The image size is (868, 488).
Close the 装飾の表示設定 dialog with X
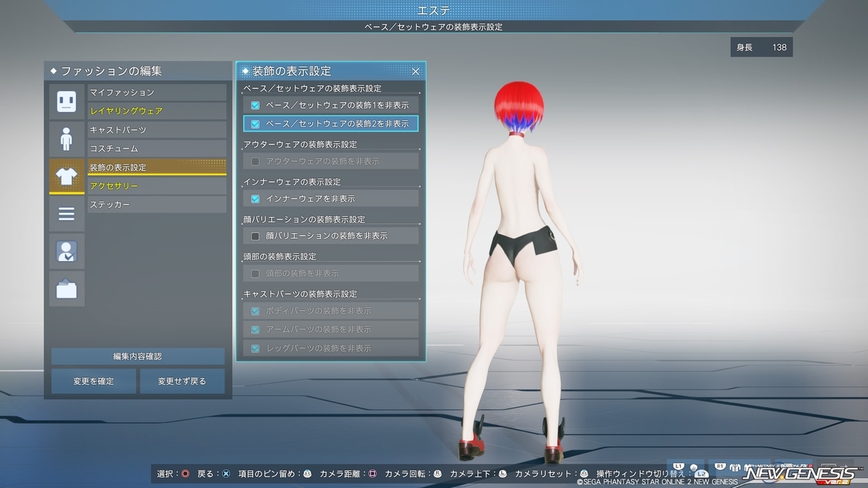(416, 71)
